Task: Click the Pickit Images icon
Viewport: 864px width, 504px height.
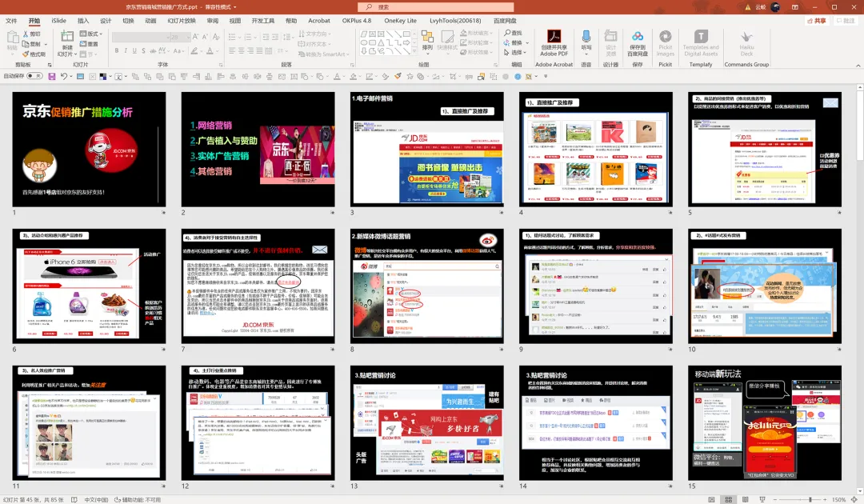Action: (665, 36)
